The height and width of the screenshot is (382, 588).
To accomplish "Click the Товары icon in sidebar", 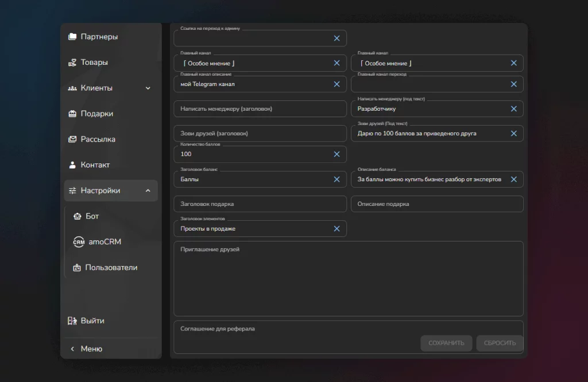I will click(x=72, y=62).
